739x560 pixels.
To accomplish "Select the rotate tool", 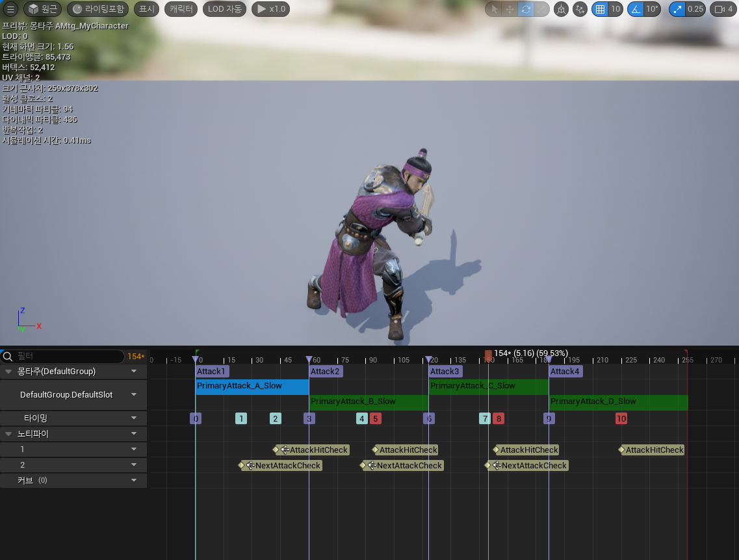I will pyautogui.click(x=526, y=9).
